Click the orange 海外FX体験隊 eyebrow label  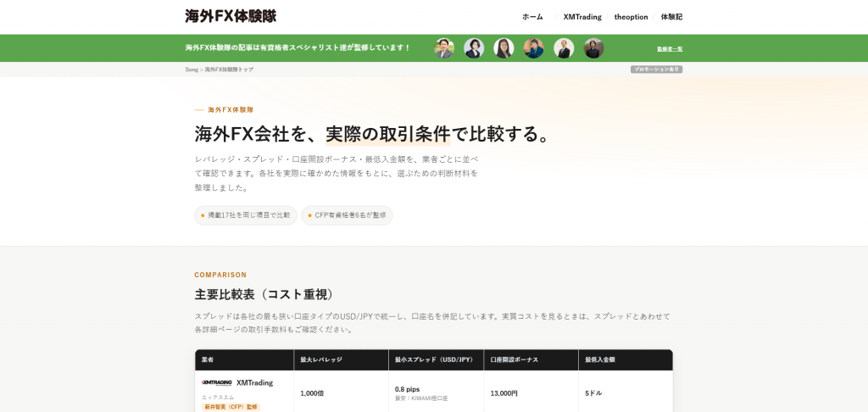231,109
